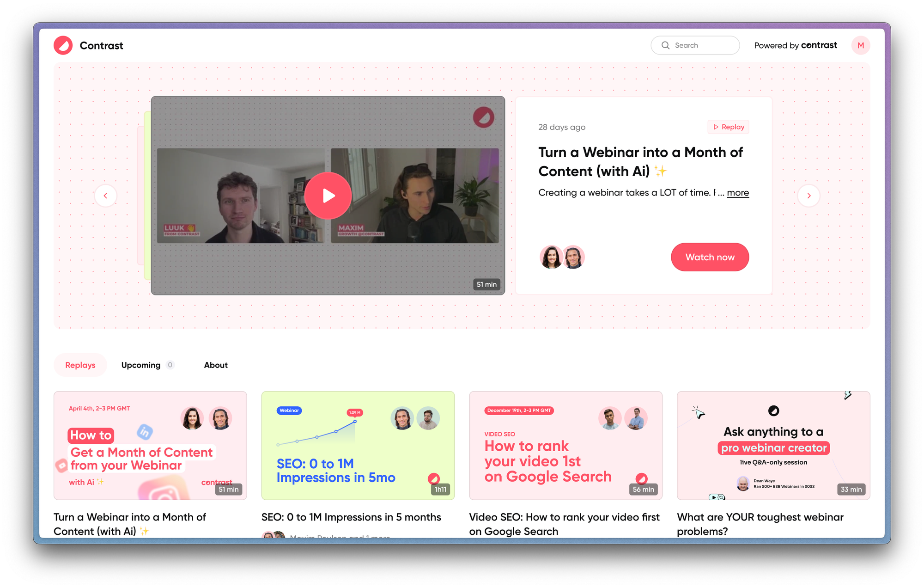
Task: Select the Replays tab
Action: click(80, 365)
